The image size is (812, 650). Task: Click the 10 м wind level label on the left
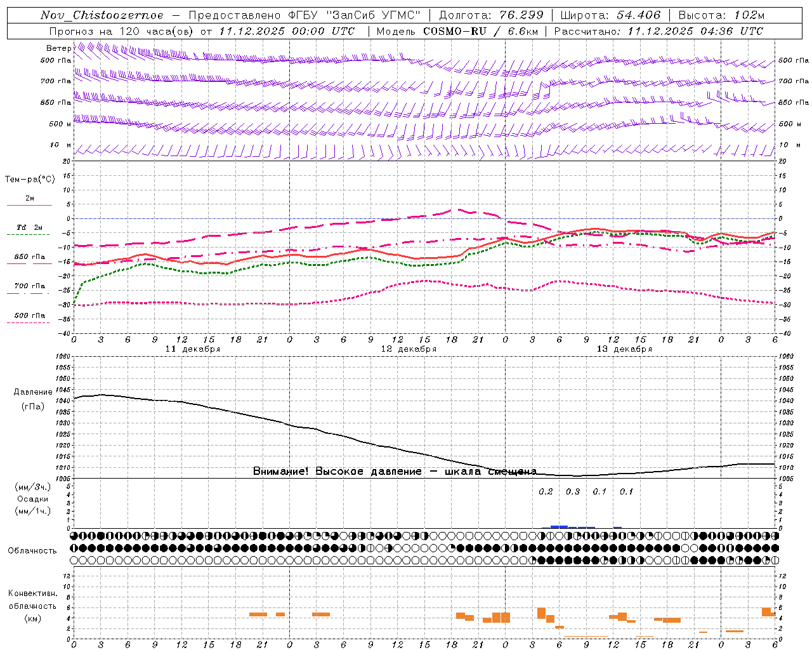click(60, 145)
